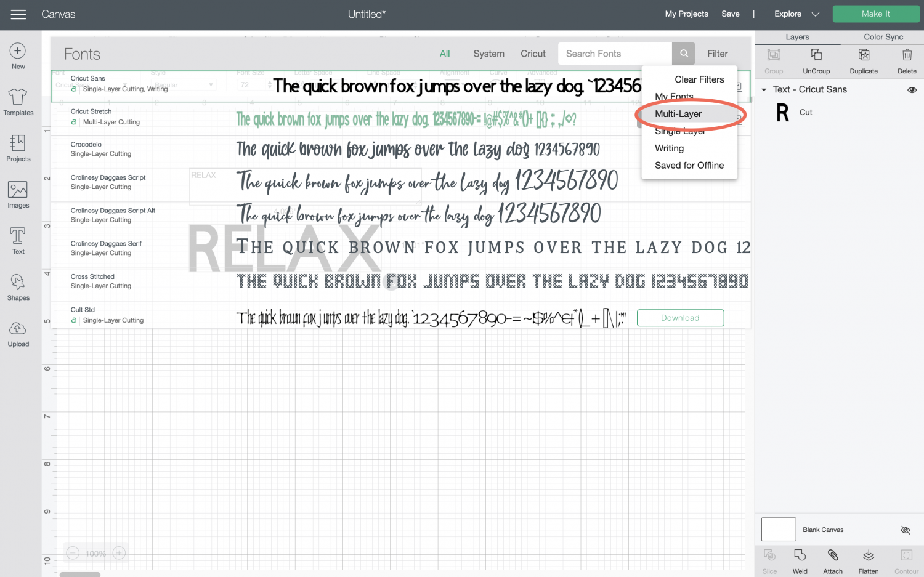Open the hamburger main menu

click(18, 14)
